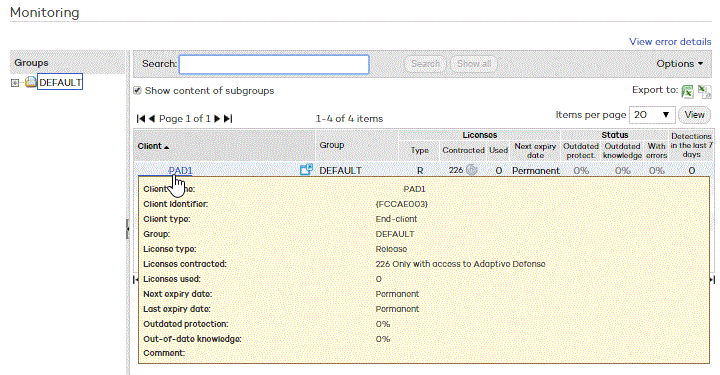
Task: Toggle Show content of subgroups checkbox
Action: 137,90
